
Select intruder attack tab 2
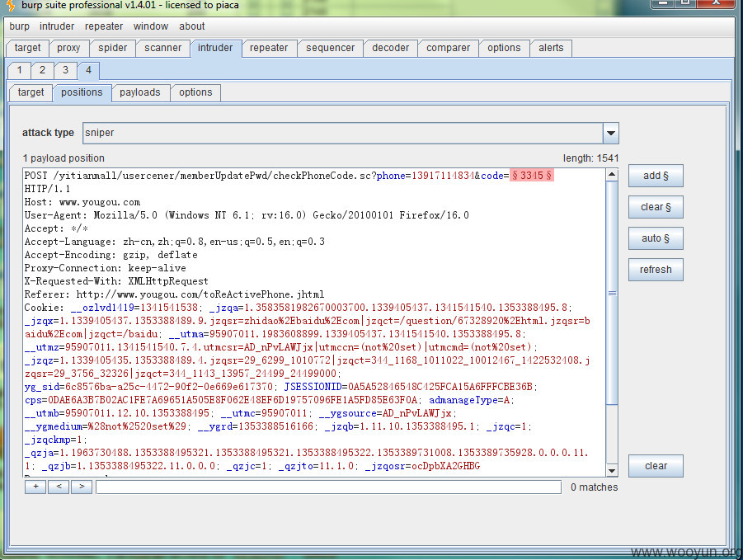[42, 70]
